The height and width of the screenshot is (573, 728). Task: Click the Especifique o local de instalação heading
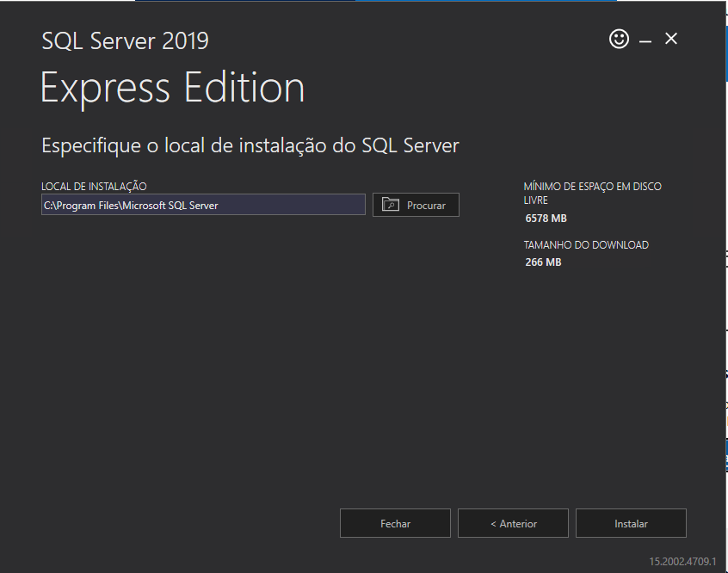(x=250, y=145)
